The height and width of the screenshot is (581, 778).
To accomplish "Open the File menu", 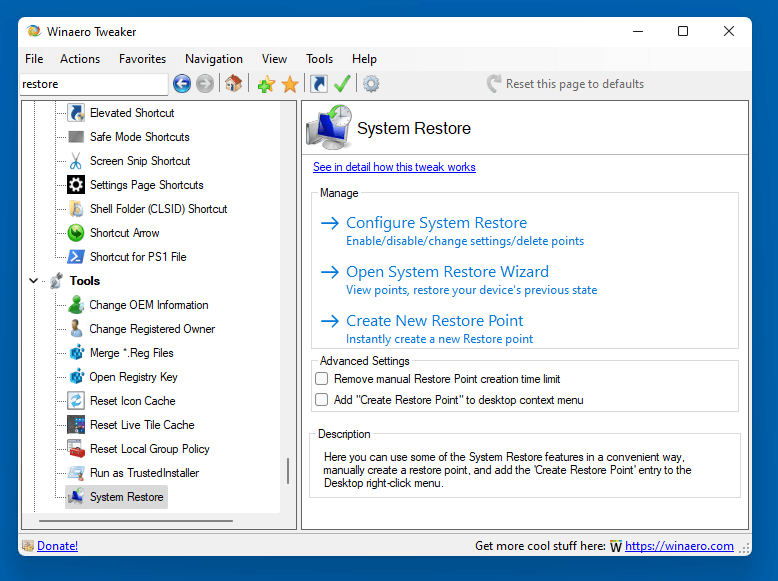I will pyautogui.click(x=34, y=59).
